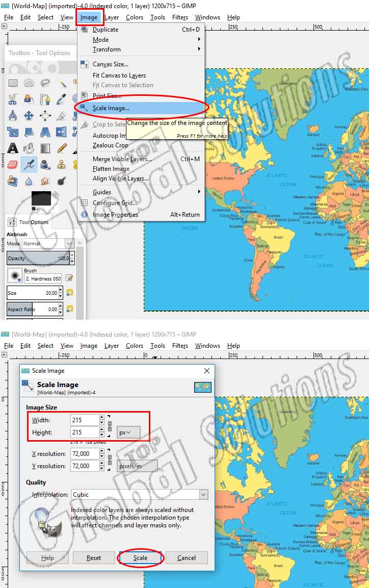This screenshot has width=369, height=588.
Task: Select the Perspective tool
Action: [x=45, y=132]
